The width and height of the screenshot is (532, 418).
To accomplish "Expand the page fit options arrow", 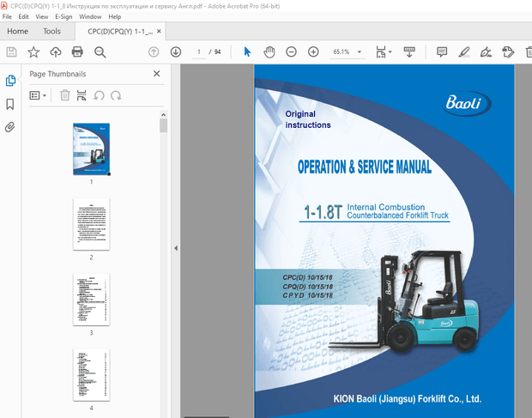I will (x=390, y=51).
